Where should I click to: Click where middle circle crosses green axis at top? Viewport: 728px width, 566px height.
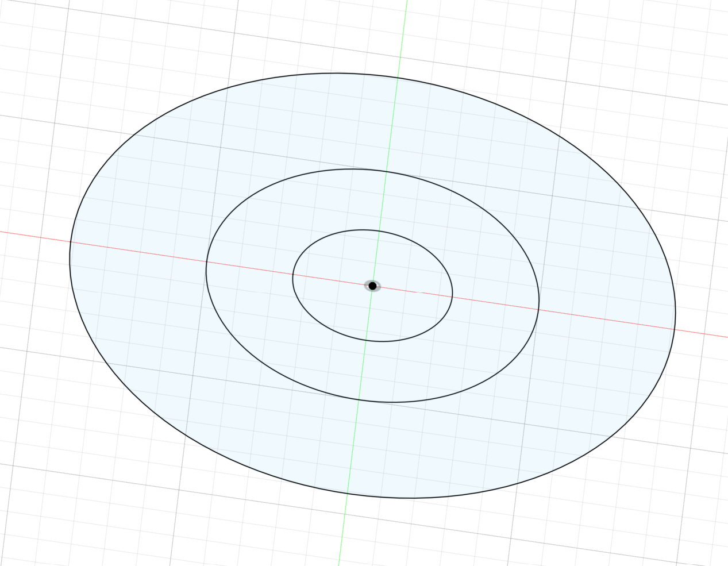386,171
